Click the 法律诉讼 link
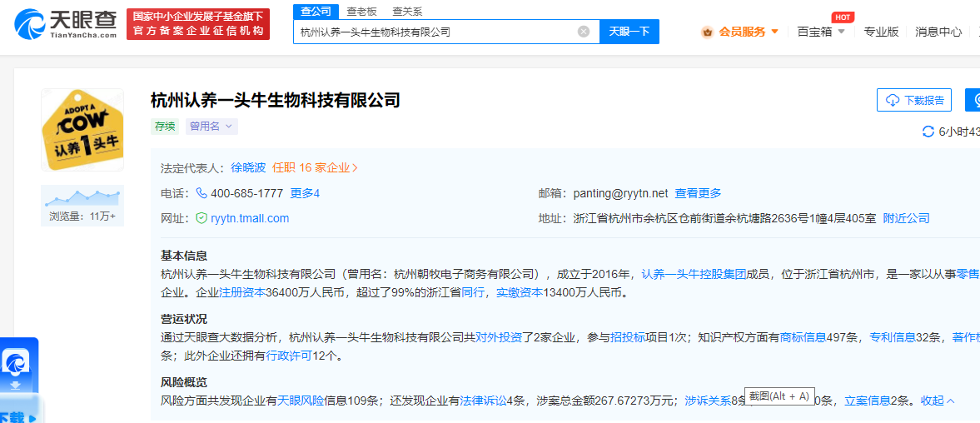The height and width of the screenshot is (423, 980). [x=483, y=401]
